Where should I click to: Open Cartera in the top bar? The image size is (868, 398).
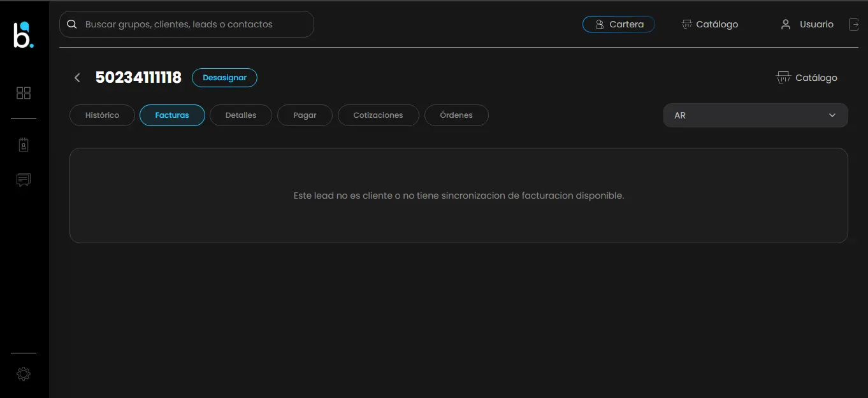pos(619,24)
